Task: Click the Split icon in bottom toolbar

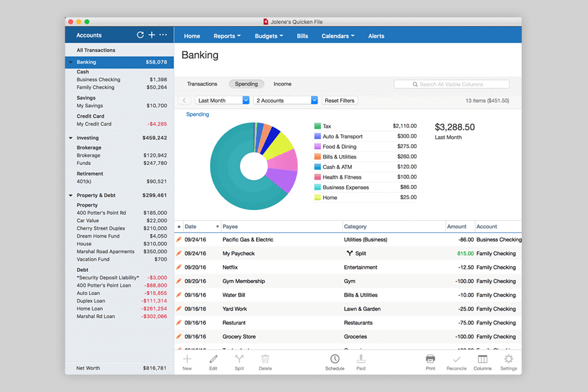Action: [239, 359]
